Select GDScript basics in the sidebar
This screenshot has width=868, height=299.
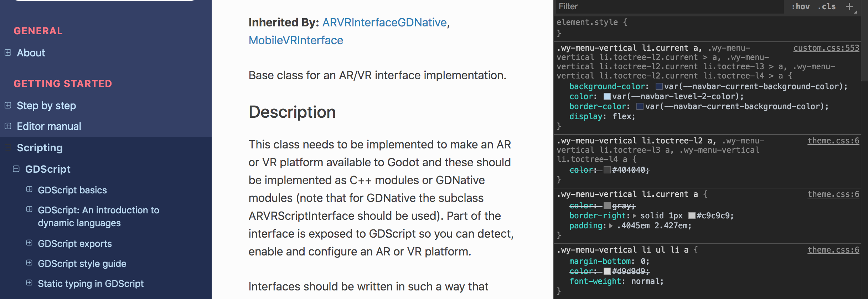point(72,190)
